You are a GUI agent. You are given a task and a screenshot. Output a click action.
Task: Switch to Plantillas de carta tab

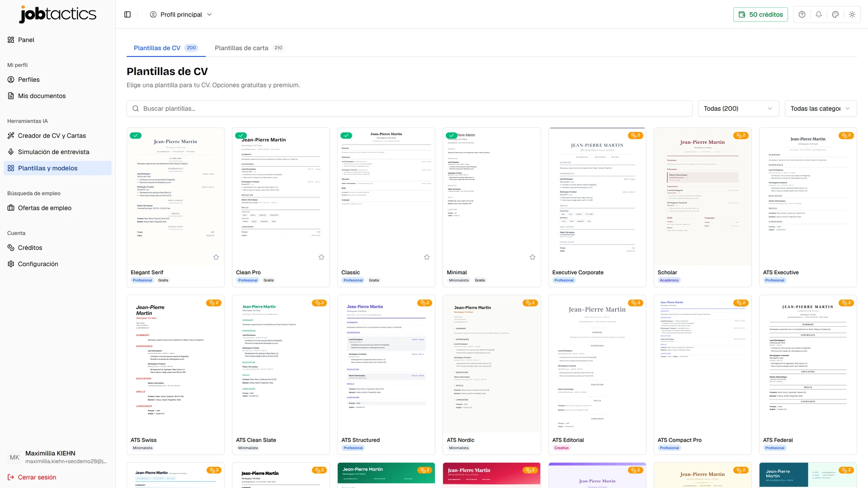249,48
